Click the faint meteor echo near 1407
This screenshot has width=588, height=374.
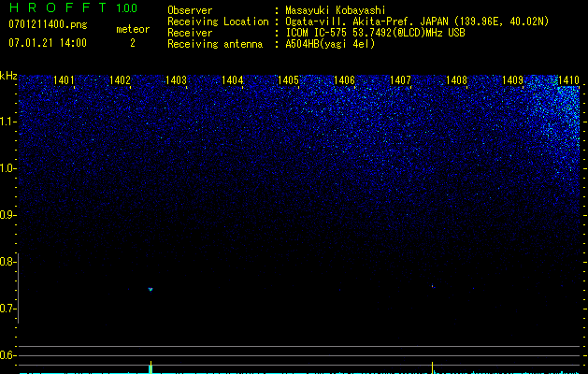(x=433, y=286)
